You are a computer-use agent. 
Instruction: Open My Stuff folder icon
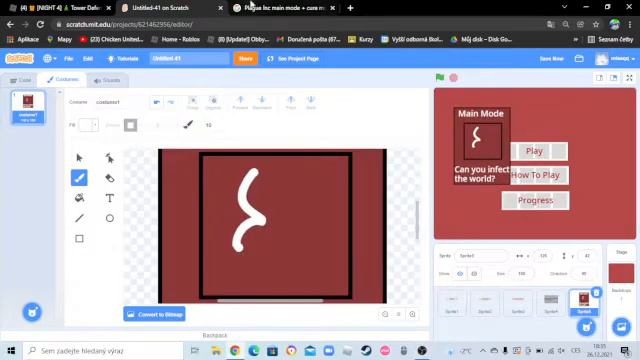point(579,58)
